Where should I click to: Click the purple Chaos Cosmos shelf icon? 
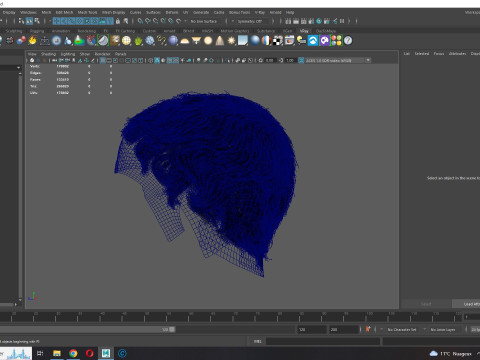[324, 41]
